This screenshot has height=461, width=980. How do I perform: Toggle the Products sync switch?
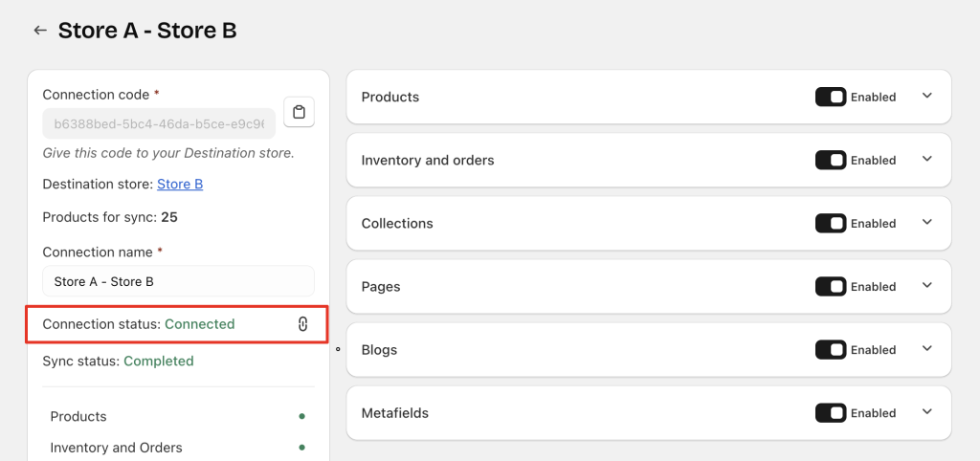tap(831, 97)
